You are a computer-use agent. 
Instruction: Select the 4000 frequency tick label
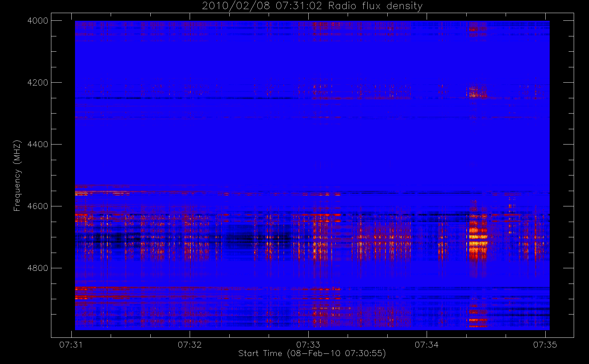tap(38, 21)
